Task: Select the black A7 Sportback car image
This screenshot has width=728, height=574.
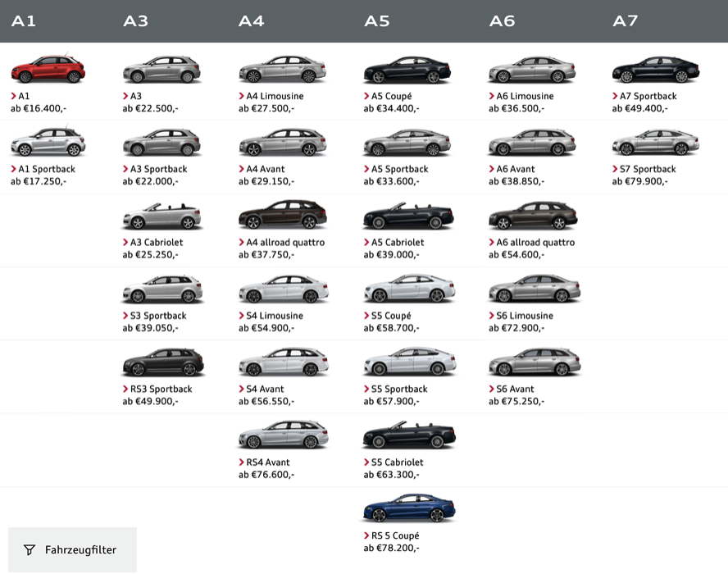Action: point(656,70)
